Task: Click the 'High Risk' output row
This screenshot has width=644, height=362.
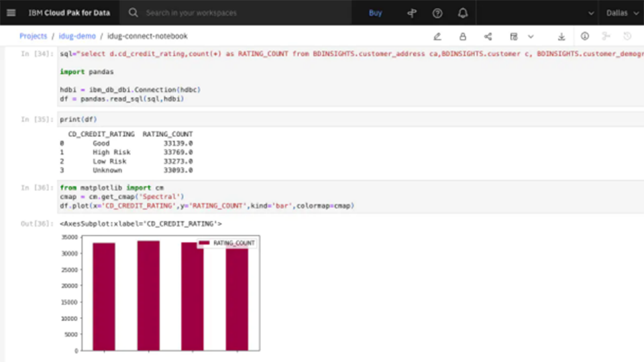Action: point(127,152)
